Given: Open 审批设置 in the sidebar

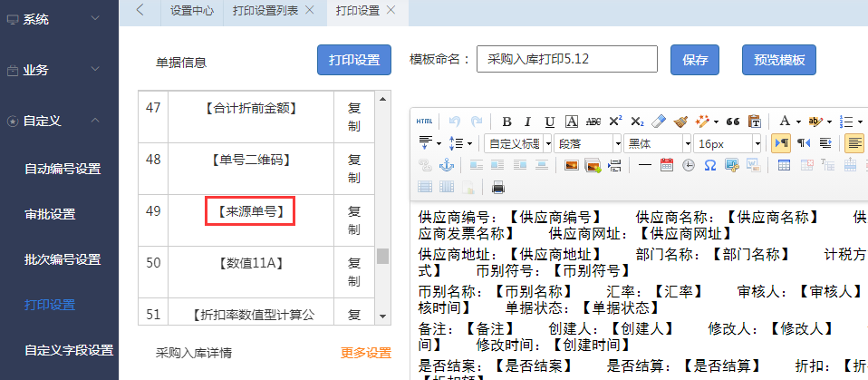Looking at the screenshot, I should point(50,214).
